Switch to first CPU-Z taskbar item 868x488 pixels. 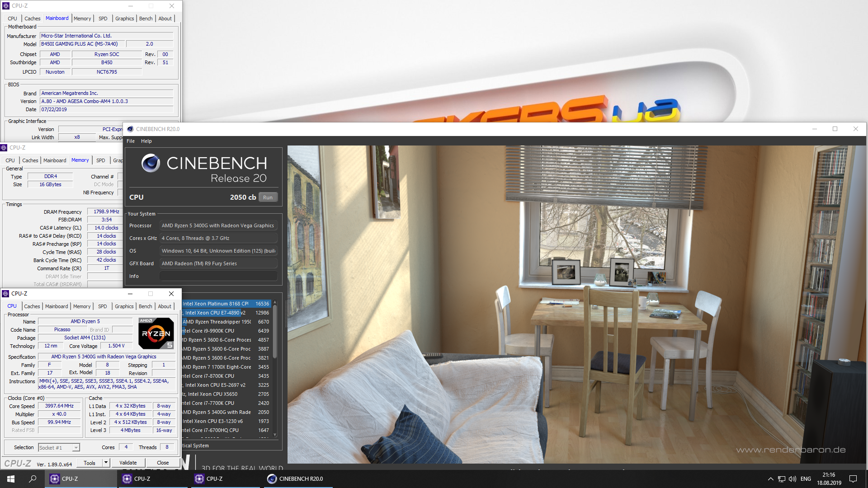tap(80, 479)
